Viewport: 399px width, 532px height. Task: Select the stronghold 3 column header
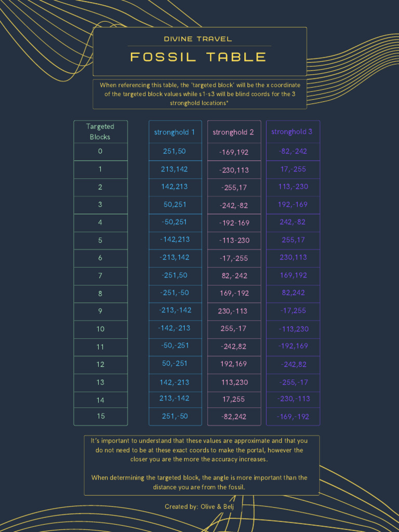[292, 132]
